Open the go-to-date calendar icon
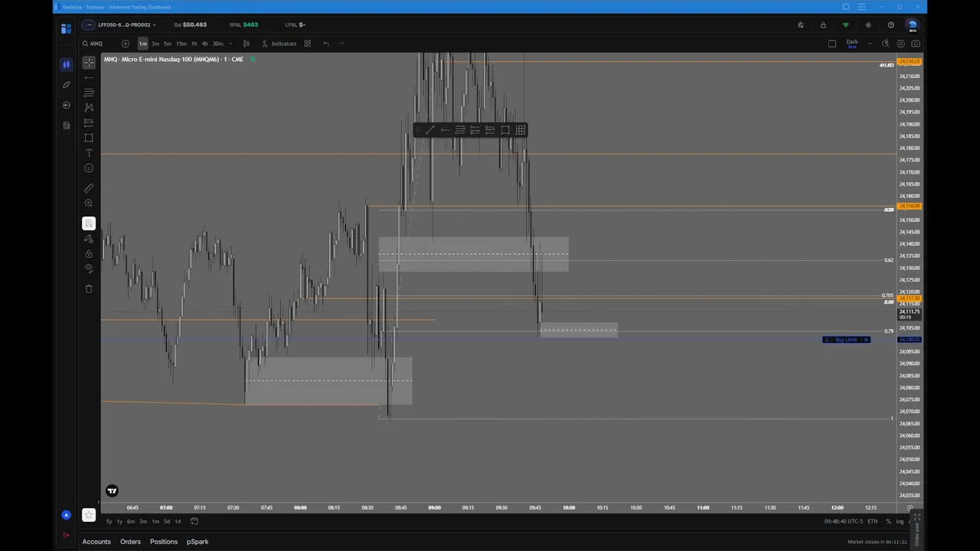 point(194,521)
